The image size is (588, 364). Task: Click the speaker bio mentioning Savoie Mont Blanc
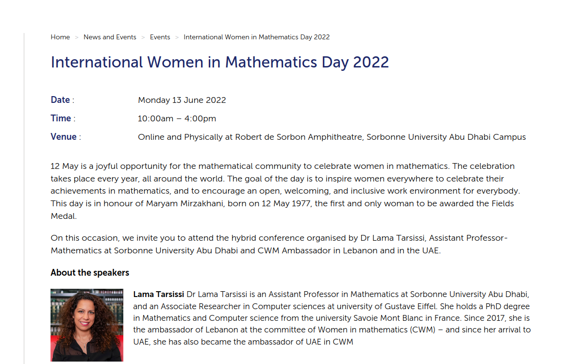pos(332,318)
